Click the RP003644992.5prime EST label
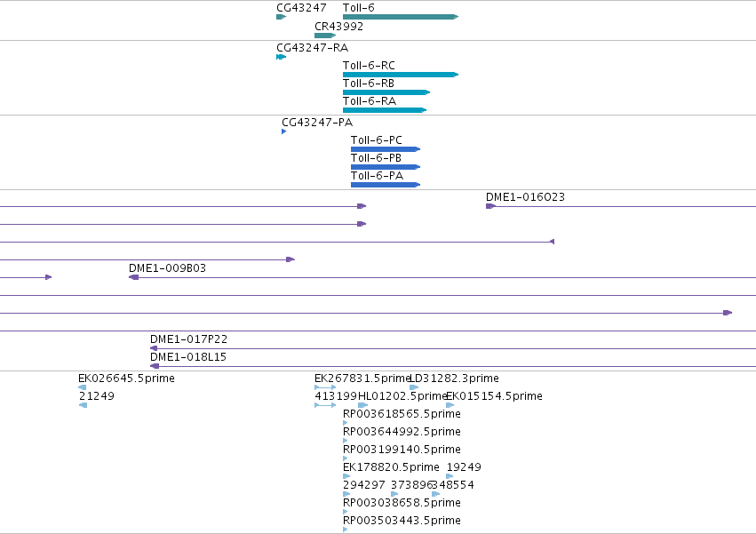756x534 pixels. [402, 432]
